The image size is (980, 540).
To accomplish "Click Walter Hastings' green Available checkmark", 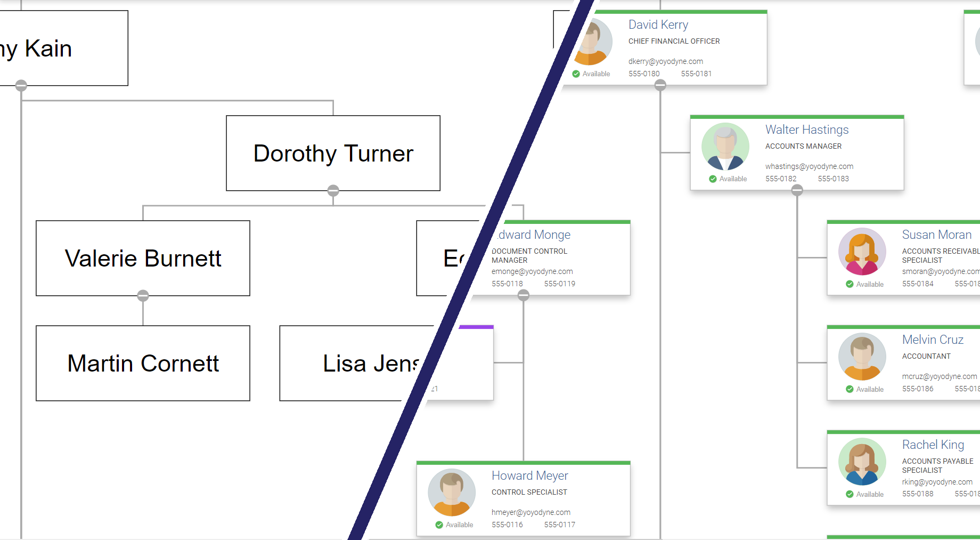I will pos(713,179).
